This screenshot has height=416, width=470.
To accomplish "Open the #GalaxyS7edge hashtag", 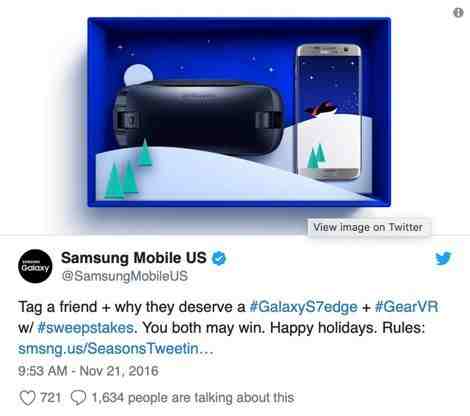I will tap(303, 307).
